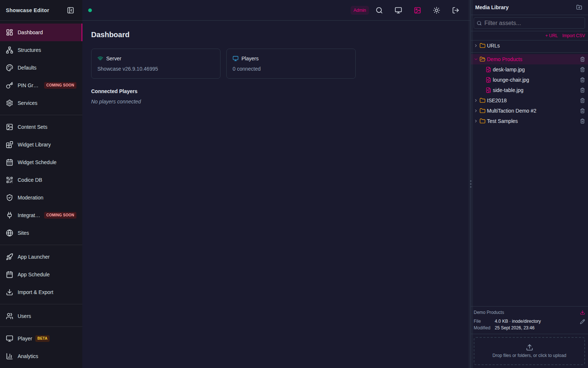The height and width of the screenshot is (368, 588).
Task: Expand the Test Samples folder
Action: coord(476,121)
